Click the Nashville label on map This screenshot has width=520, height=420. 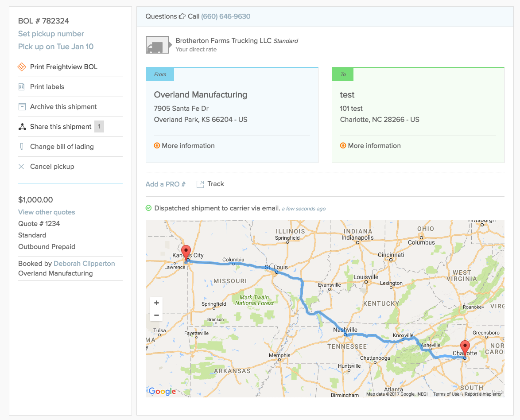pyautogui.click(x=345, y=330)
